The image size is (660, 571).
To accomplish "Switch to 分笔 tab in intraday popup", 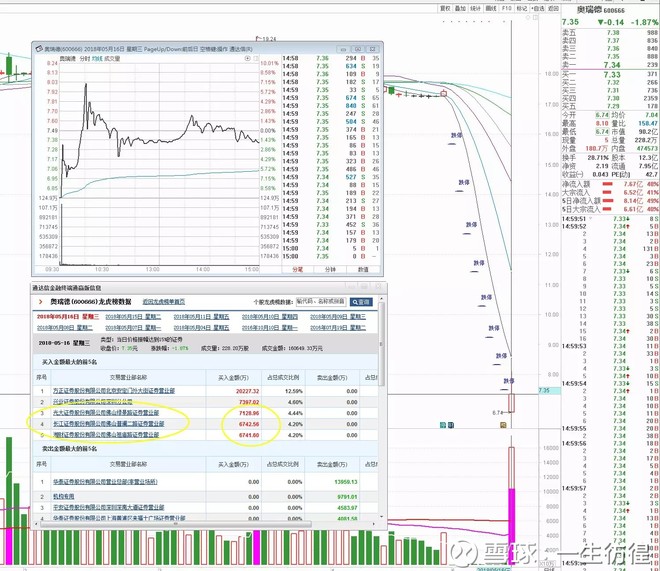I will pyautogui.click(x=298, y=269).
